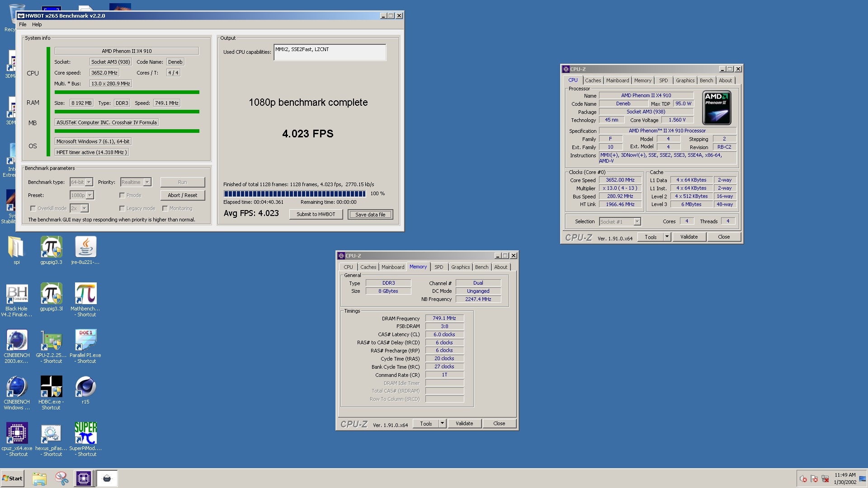
Task: Click the benchmark progress bar
Action: click(295, 194)
